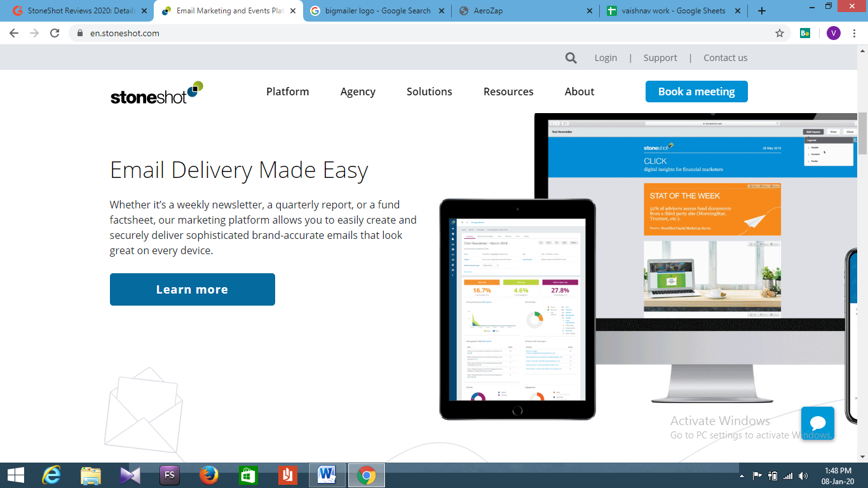The width and height of the screenshot is (868, 488).
Task: Close the StoneShot Reviews tab
Action: (x=144, y=11)
